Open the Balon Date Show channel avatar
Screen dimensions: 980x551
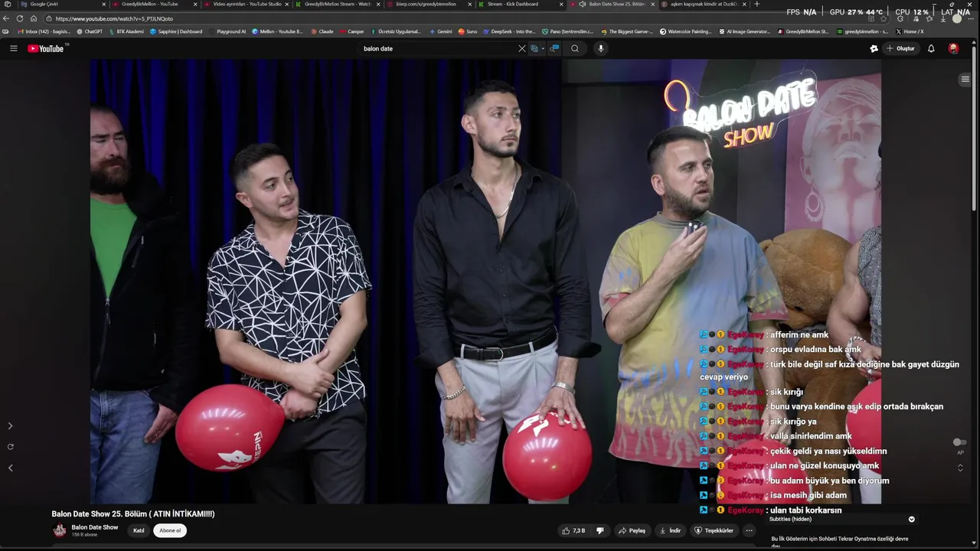59,530
